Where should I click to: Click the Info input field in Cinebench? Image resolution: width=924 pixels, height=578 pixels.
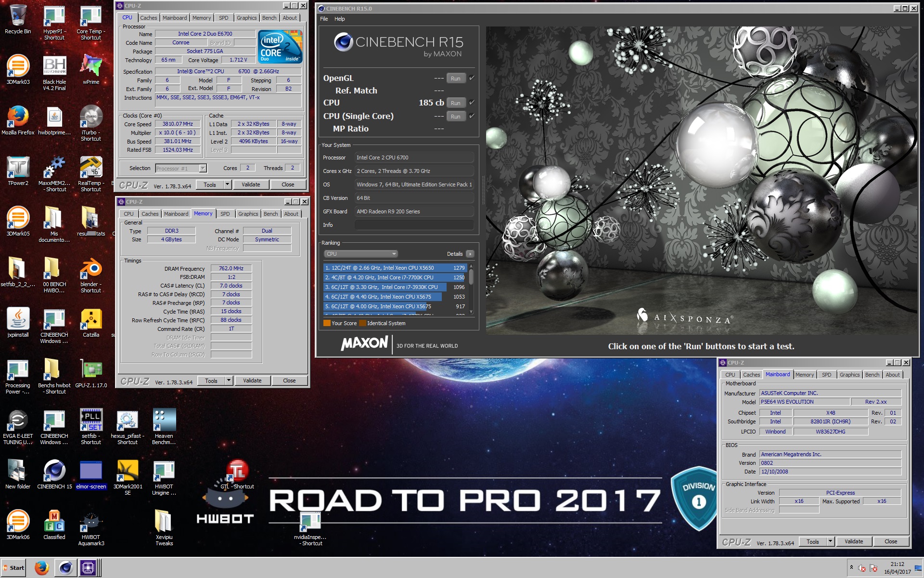pos(414,225)
